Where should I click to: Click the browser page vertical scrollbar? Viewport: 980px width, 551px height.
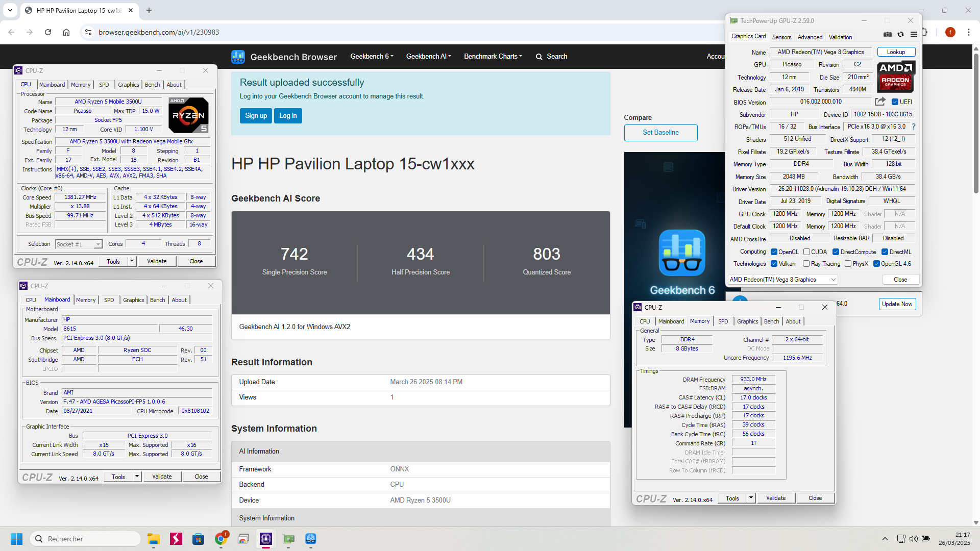pos(976,122)
